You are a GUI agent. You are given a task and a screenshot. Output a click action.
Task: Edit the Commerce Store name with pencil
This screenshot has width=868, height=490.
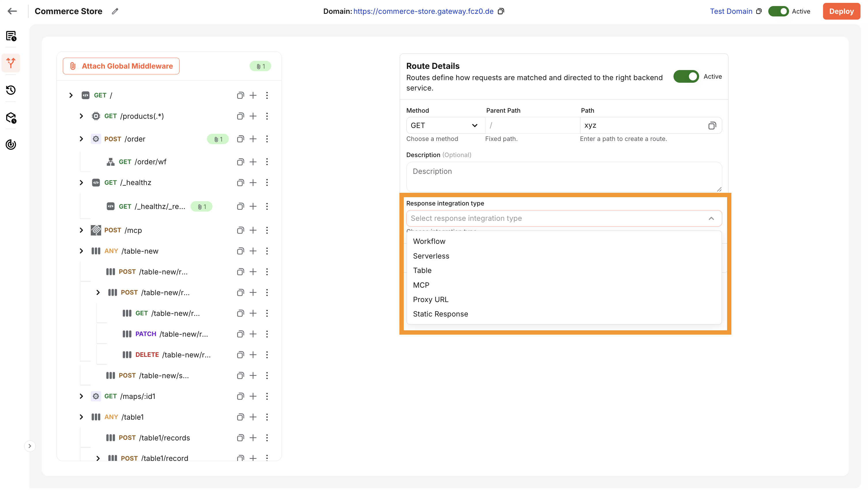pos(115,11)
